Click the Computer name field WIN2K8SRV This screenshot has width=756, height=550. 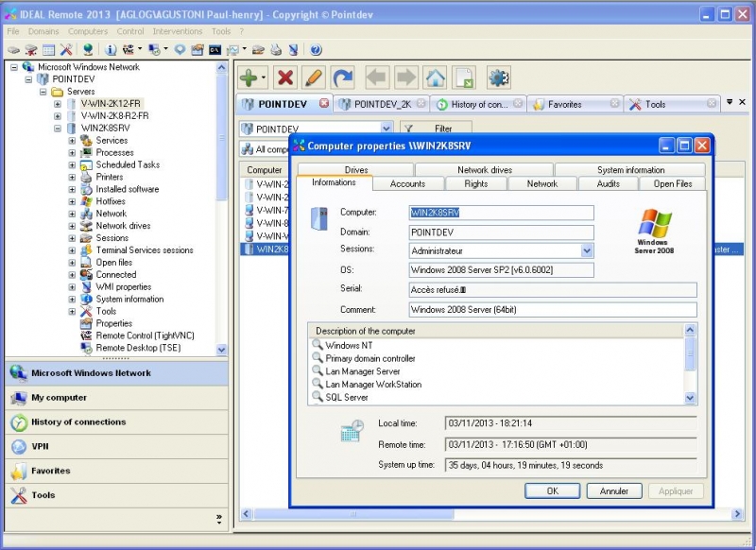pos(502,213)
